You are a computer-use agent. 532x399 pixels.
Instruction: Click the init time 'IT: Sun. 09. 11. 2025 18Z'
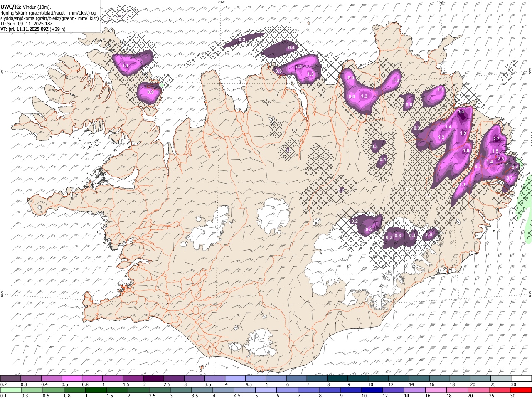pos(27,24)
